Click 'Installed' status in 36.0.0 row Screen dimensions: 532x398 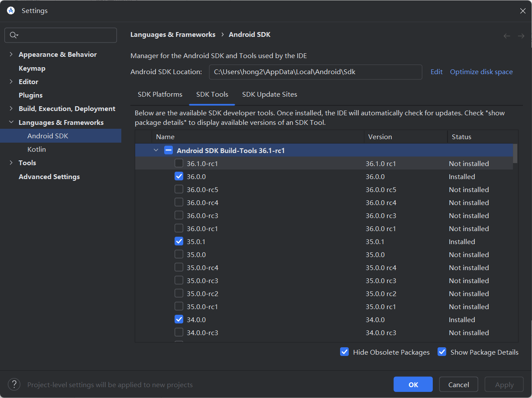462,176
